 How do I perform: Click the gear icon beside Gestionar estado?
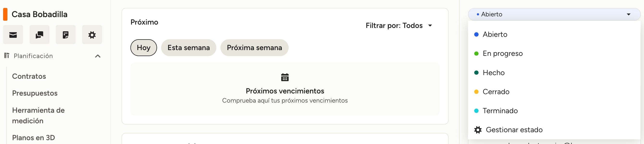478,130
